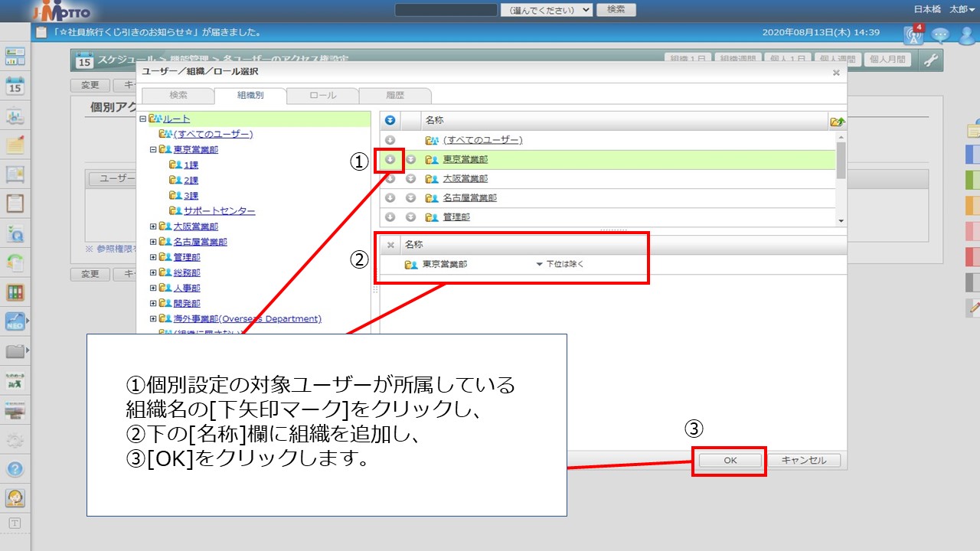Click the wrench settings icon
The height and width of the screenshot is (551, 980).
point(931,60)
